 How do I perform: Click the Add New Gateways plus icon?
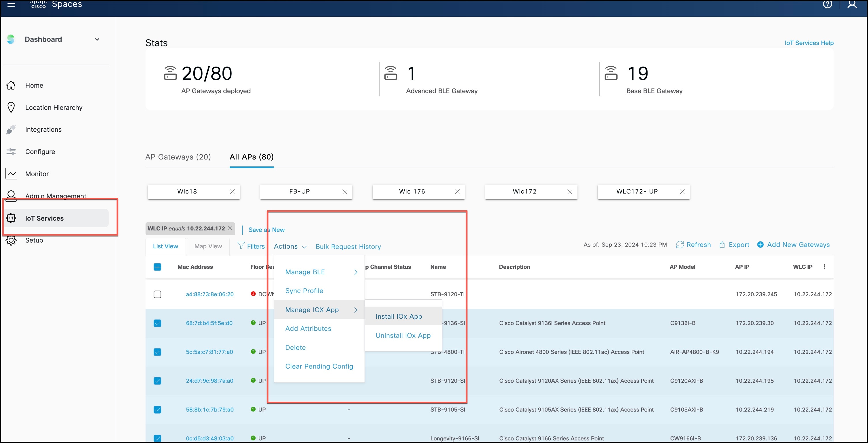[760, 245]
